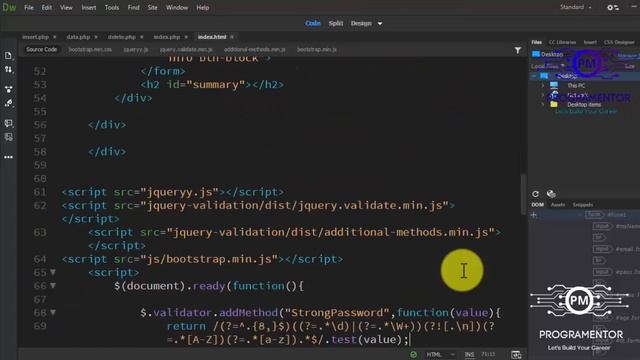This screenshot has height=360, width=640.
Task: Collapse the Desktop root node in Files
Action: [534, 76]
